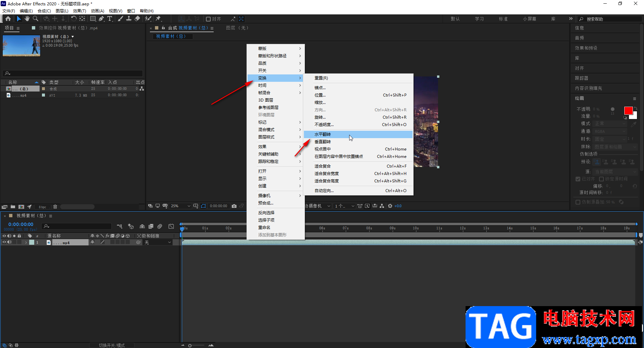Click white background color swatch
This screenshot has width=644, height=348.
(634, 117)
